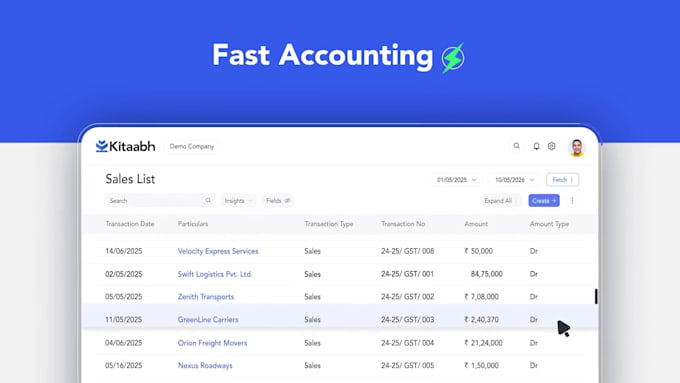
Task: Open the Fields selector
Action: [x=278, y=201]
